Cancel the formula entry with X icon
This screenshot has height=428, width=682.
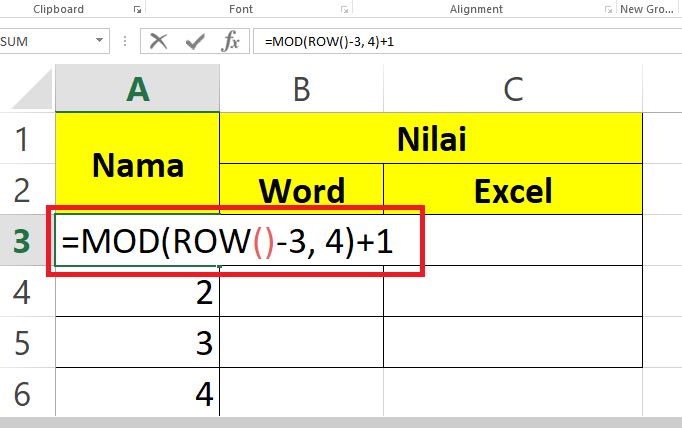coord(158,41)
